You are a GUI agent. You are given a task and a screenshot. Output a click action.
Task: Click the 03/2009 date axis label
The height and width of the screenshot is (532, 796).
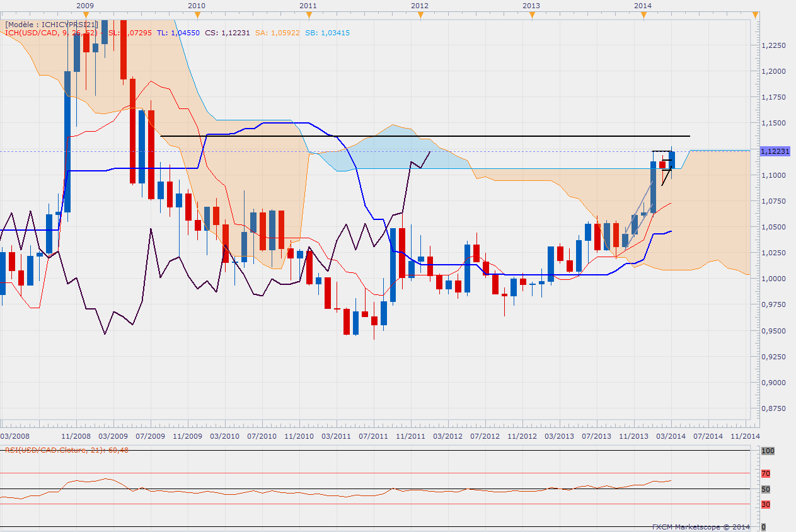pyautogui.click(x=113, y=436)
